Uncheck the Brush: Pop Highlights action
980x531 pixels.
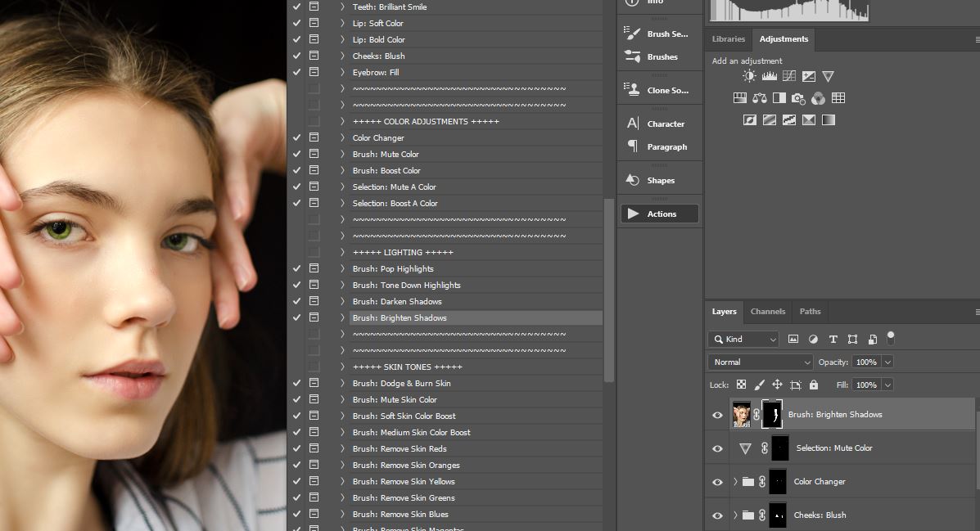coord(297,268)
